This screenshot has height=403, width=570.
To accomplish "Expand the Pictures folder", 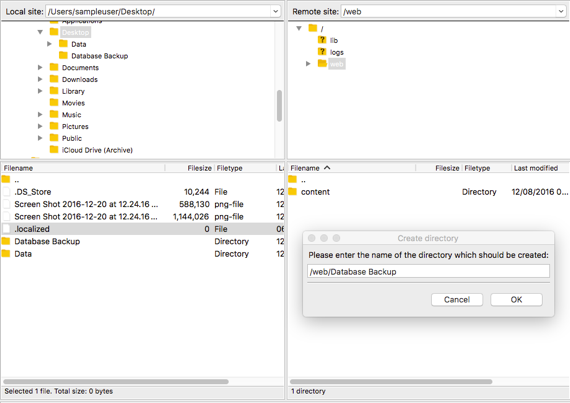I will [x=40, y=126].
